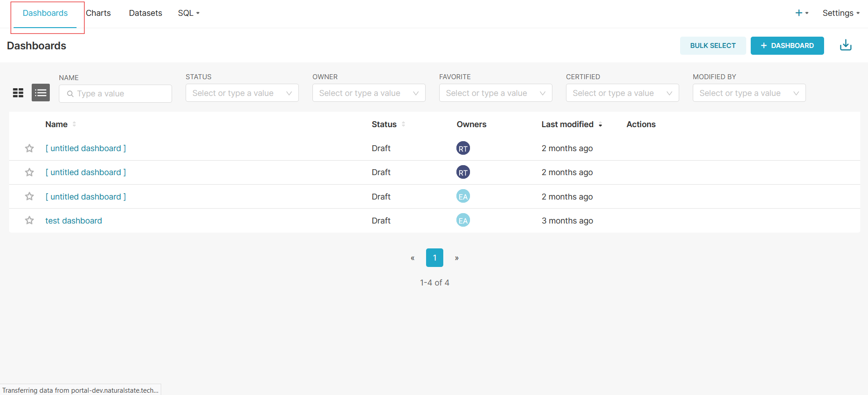Click Draft status of test dashboard
This screenshot has height=395, width=868.
381,220
